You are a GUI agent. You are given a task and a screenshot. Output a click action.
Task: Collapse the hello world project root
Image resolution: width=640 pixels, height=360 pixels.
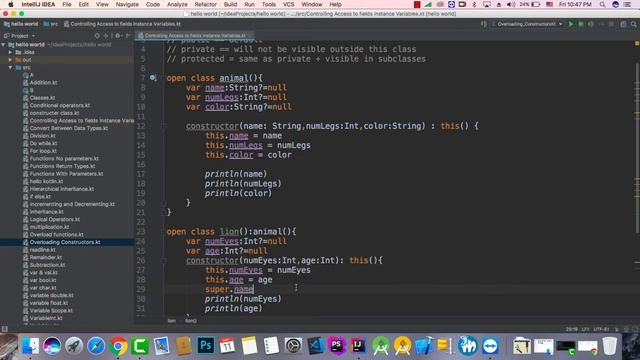[x=4, y=44]
